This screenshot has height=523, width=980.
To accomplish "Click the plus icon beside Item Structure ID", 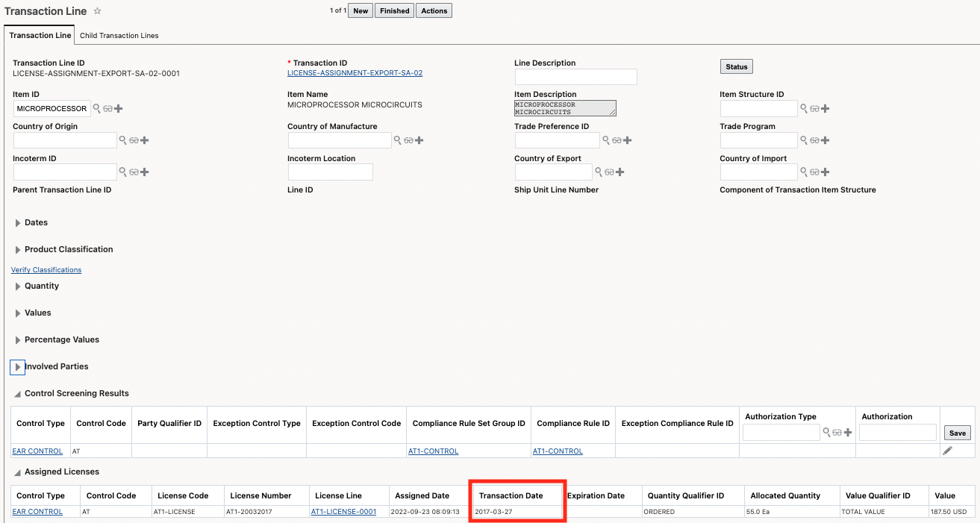I will click(x=825, y=108).
